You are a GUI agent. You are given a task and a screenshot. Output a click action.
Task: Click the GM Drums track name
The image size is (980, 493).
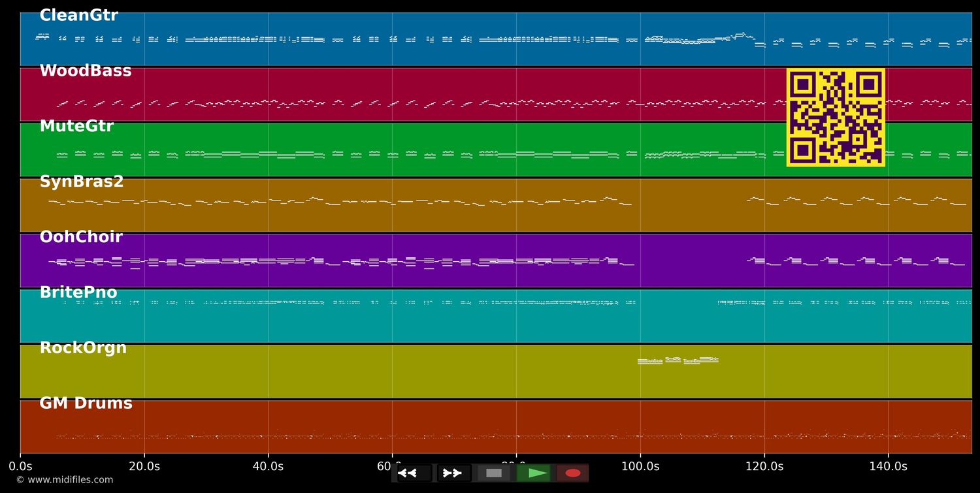click(86, 404)
